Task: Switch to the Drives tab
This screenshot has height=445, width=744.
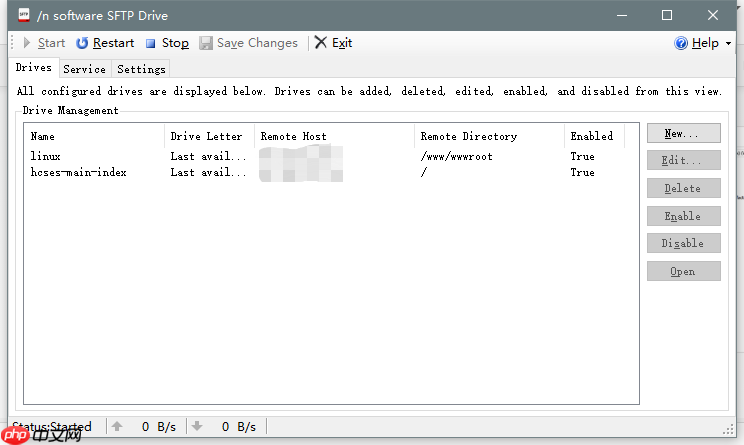Action: 33,67
